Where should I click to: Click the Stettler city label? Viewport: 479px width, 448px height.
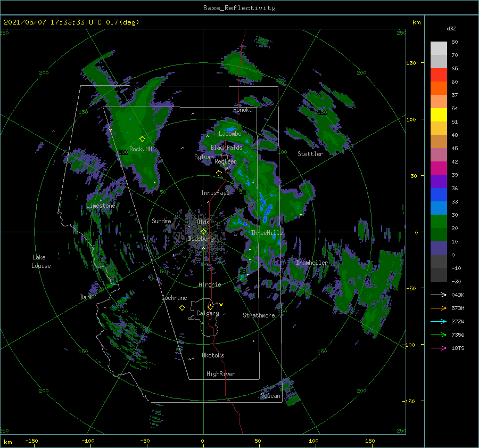[x=310, y=154]
